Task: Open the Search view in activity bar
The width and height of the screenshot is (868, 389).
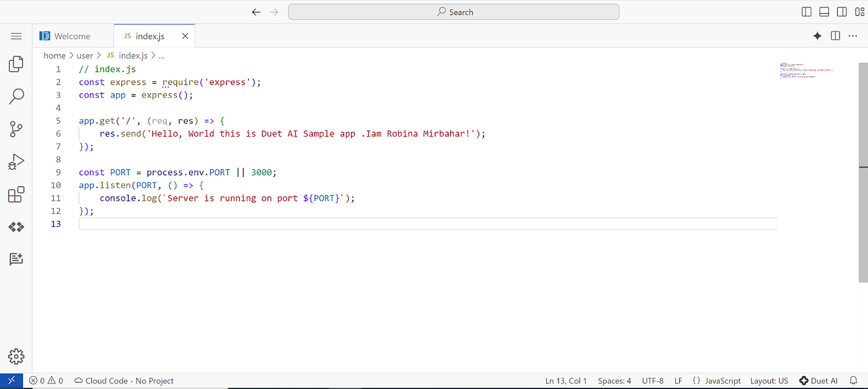Action: pyautogui.click(x=16, y=96)
